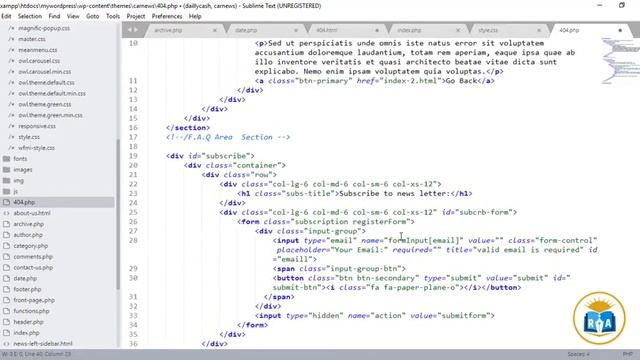The height and width of the screenshot is (360, 640).
Task: Click the file icon beside functions.php
Action: tap(6, 311)
